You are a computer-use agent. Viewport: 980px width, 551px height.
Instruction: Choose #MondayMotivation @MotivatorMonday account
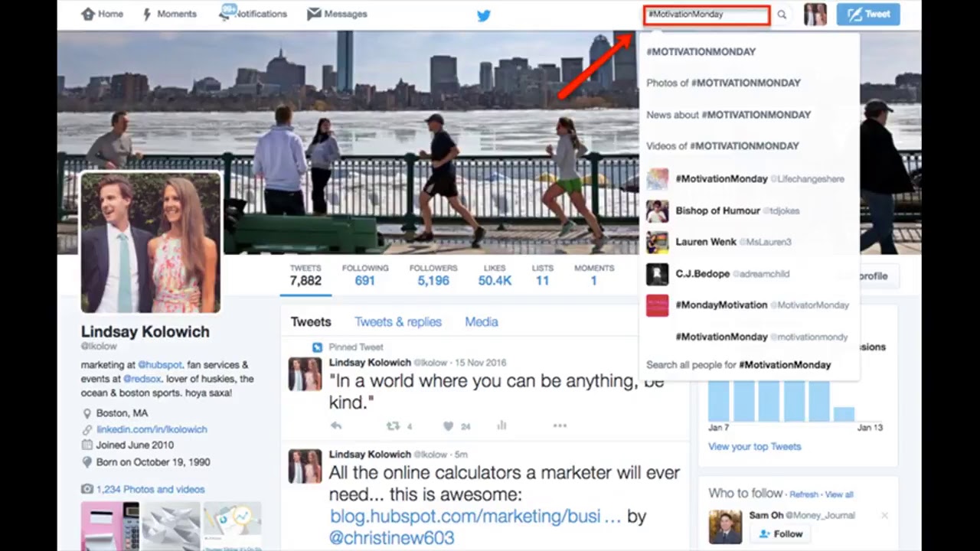(x=750, y=305)
